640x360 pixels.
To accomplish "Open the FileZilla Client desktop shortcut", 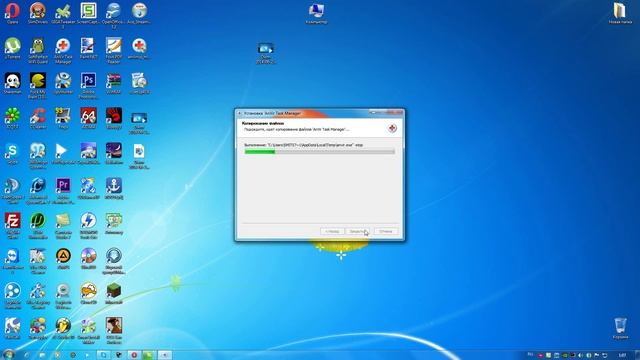I will click(12, 226).
